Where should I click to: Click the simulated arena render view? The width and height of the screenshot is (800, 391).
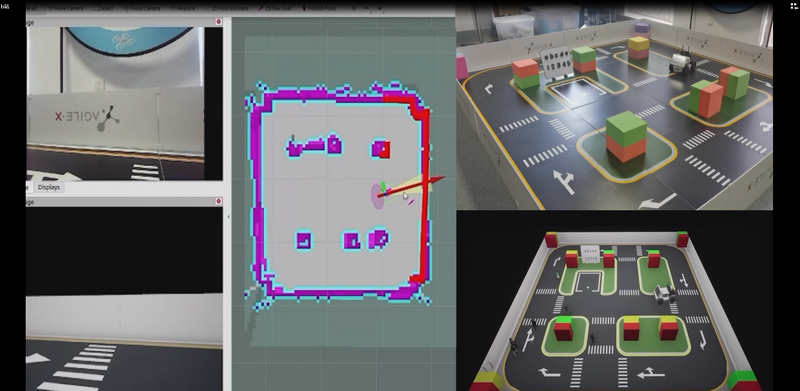coord(614,301)
